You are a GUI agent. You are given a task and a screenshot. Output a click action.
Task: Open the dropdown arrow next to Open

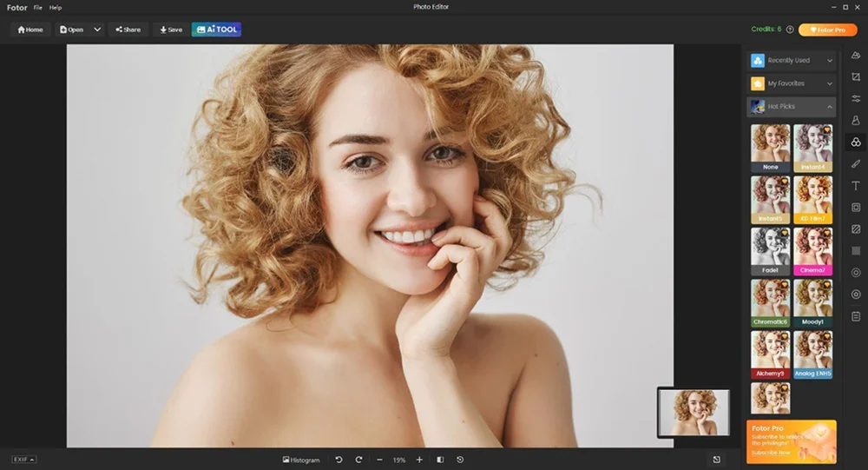(97, 30)
